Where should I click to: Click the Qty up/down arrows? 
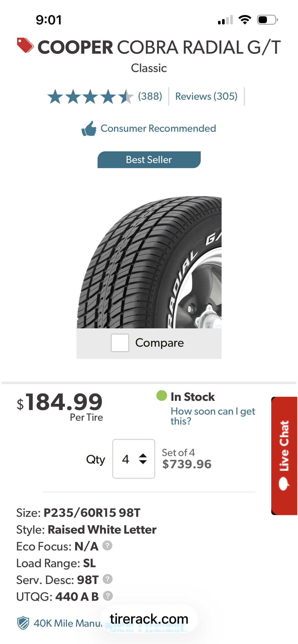click(x=143, y=459)
